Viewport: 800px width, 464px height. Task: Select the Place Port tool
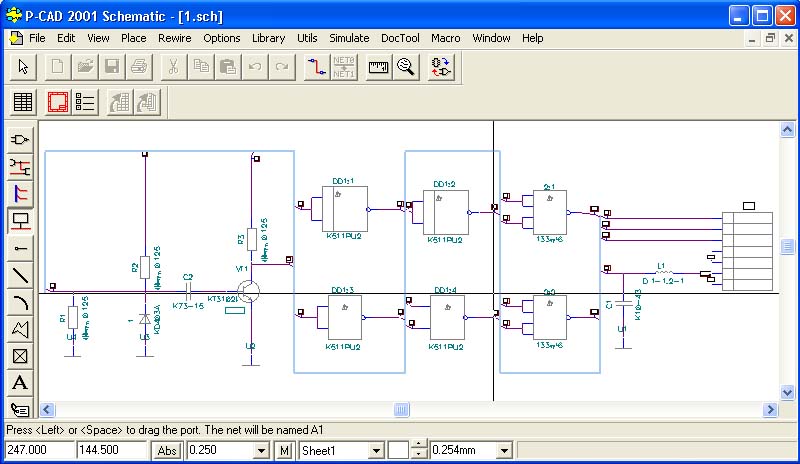click(20, 221)
